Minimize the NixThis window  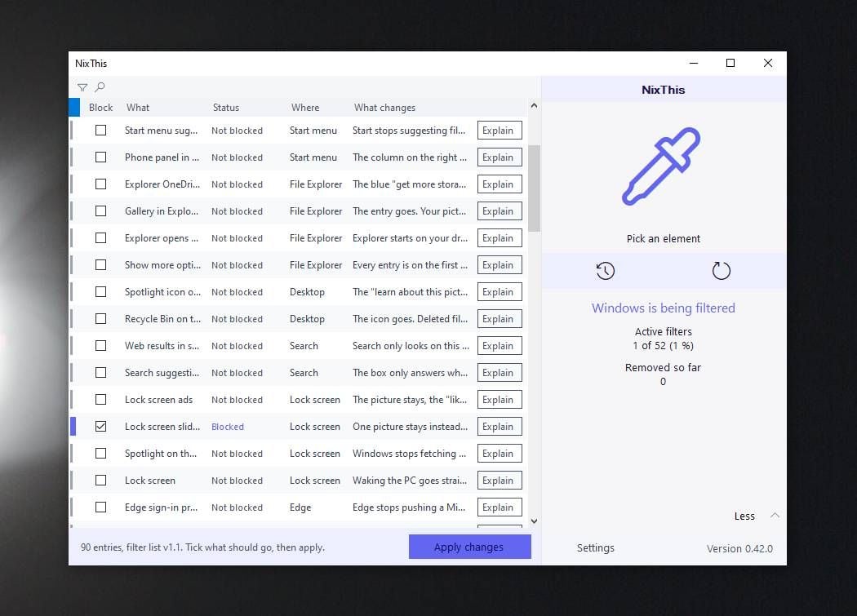coord(694,63)
